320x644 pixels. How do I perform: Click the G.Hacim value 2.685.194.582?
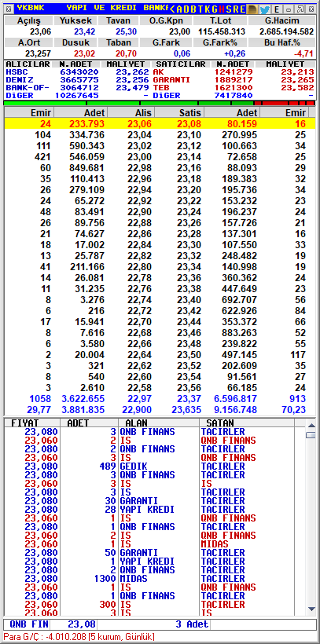pyautogui.click(x=287, y=31)
